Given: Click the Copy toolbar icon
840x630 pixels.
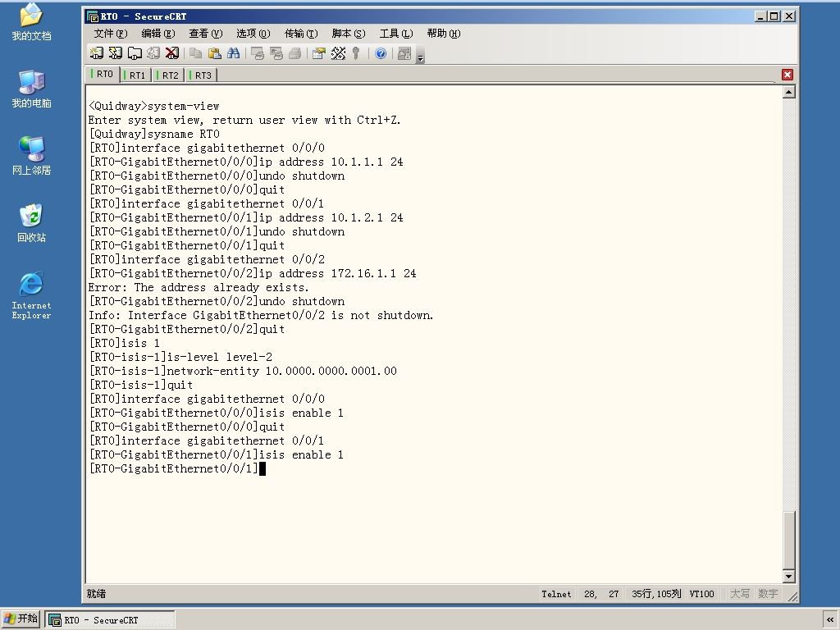Looking at the screenshot, I should coord(196,53).
